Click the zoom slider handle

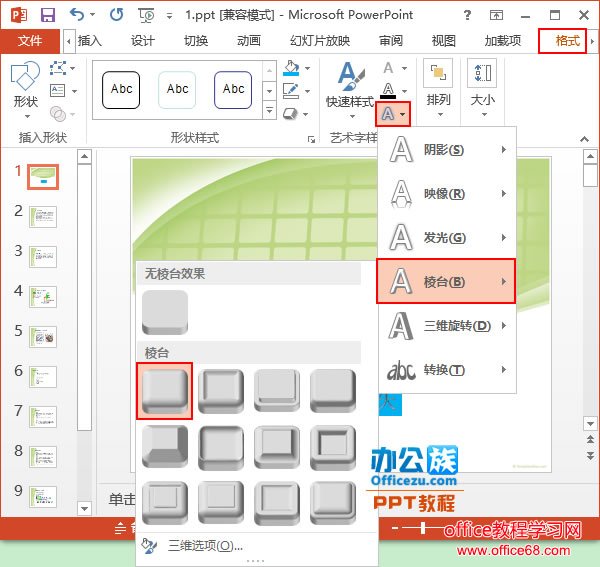pyautogui.click(x=423, y=528)
